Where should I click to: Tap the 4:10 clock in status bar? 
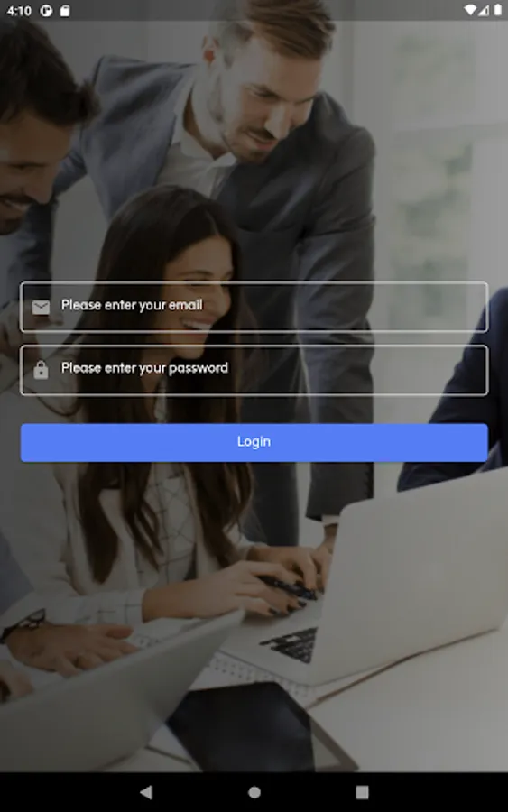pyautogui.click(x=20, y=10)
